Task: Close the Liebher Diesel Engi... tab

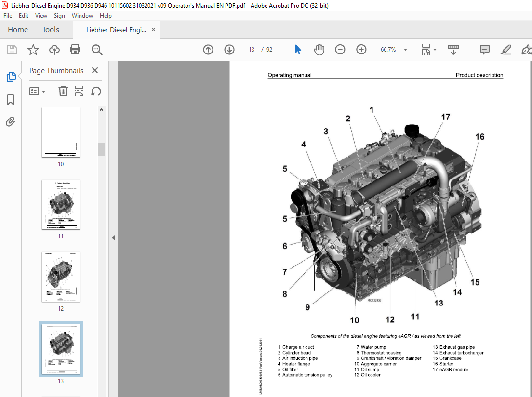Action: click(153, 30)
